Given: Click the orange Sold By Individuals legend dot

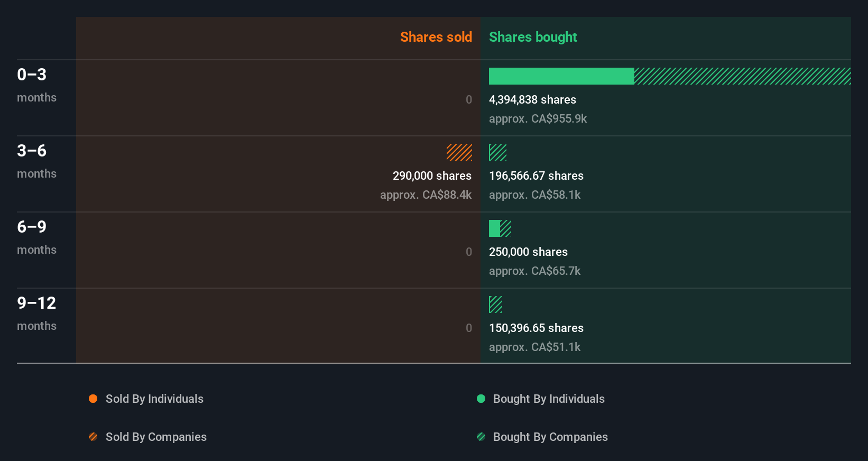Looking at the screenshot, I should click(93, 399).
